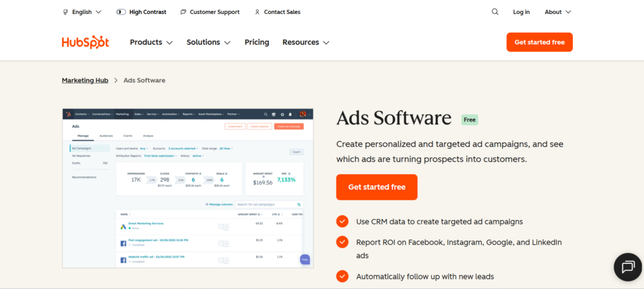Open the '3 accounts selected' filter
This screenshot has height=289, width=644.
(x=183, y=148)
